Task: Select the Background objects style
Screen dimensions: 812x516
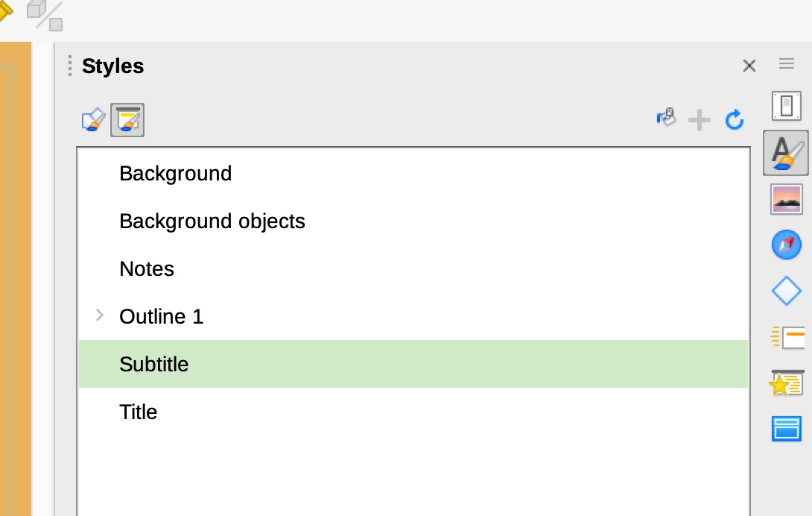Action: point(212,221)
